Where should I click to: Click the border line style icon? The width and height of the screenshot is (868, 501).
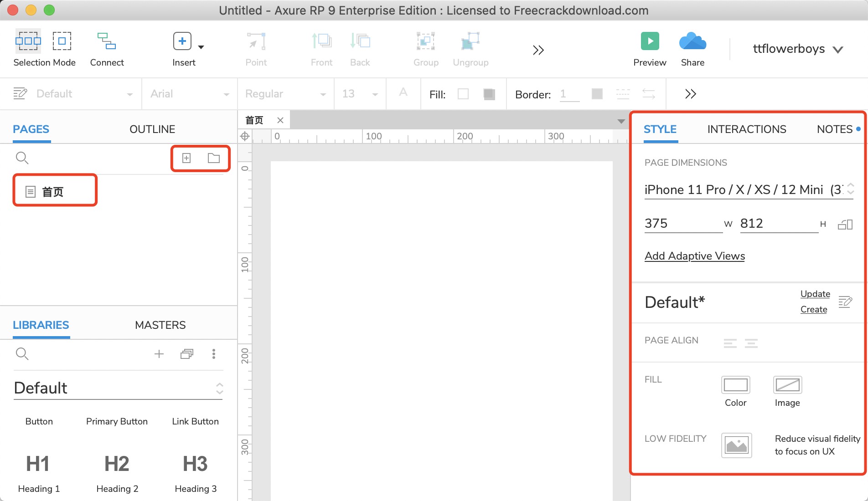pyautogui.click(x=623, y=94)
